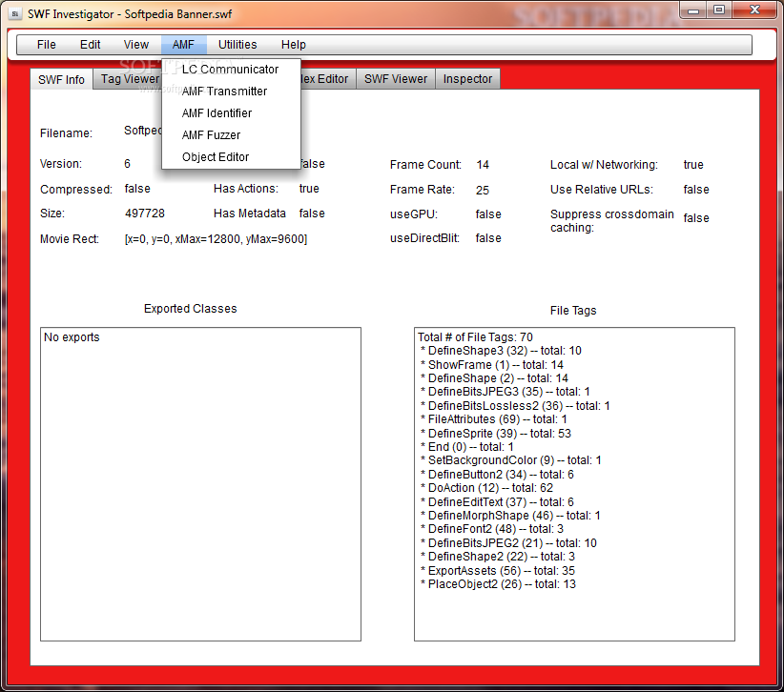The image size is (784, 692).
Task: Select the DefineEditText (37) row
Action: coord(498,501)
